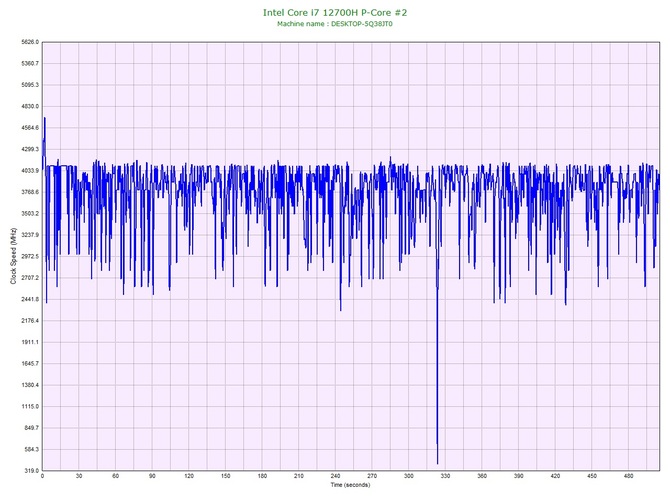Click the 210 seconds x-axis tick label
This screenshot has width=670, height=502.
click(x=299, y=476)
